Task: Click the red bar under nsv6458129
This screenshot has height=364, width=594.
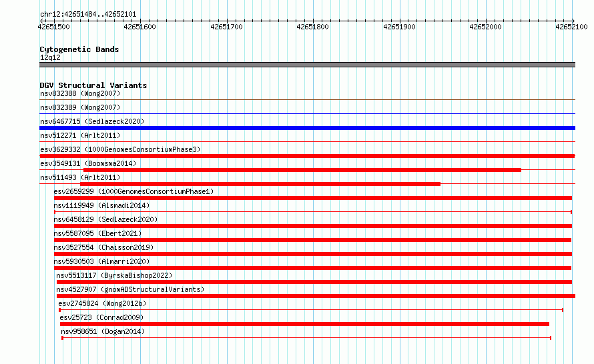Action: click(313, 226)
